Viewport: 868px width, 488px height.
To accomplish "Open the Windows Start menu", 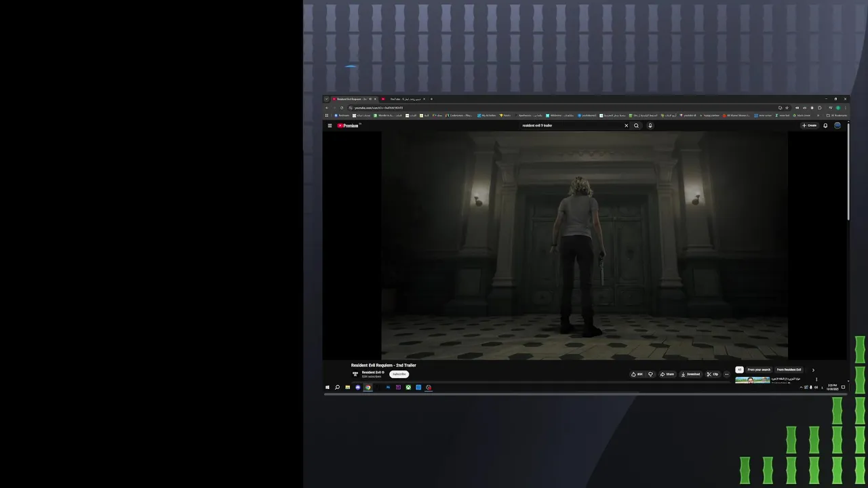I will coord(327,388).
